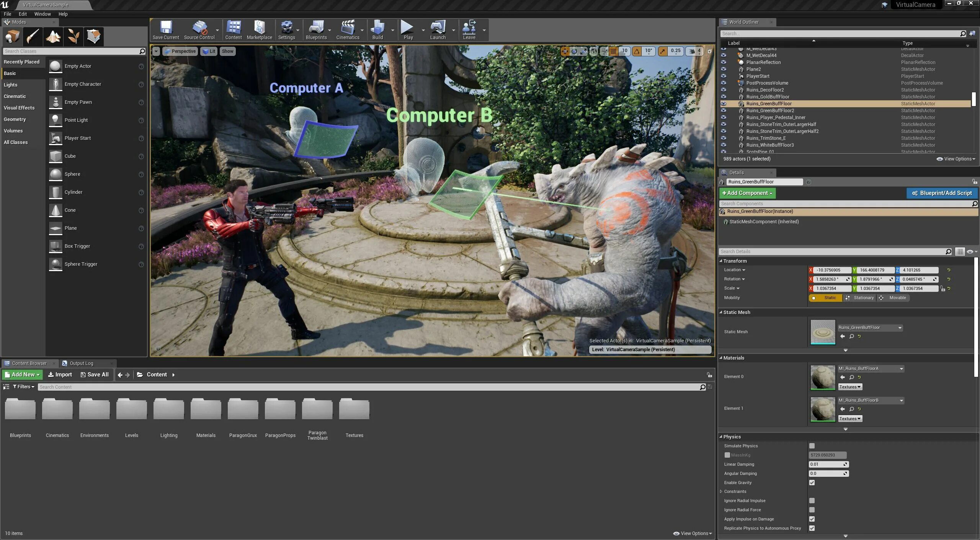Open the Perspective viewport dropdown

[180, 51]
